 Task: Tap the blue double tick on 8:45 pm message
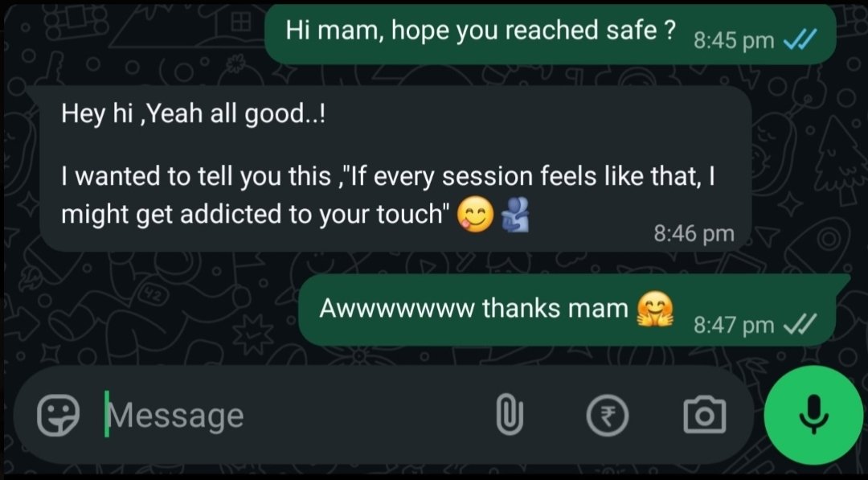click(800, 40)
